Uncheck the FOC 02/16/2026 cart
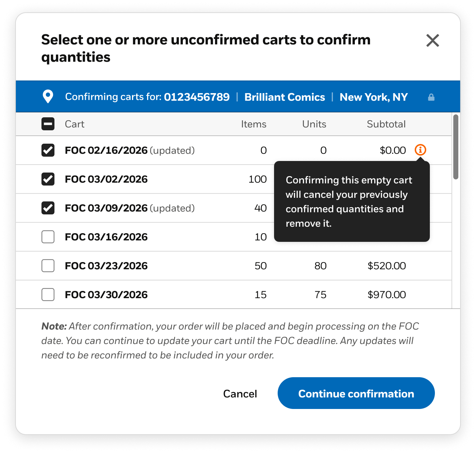Image resolution: width=476 pixels, height=453 pixels. tap(48, 150)
